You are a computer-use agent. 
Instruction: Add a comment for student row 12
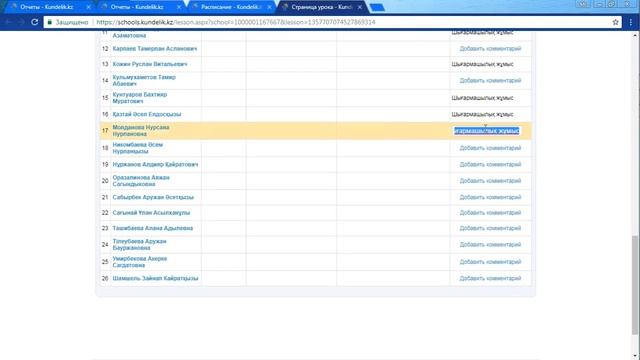point(490,49)
